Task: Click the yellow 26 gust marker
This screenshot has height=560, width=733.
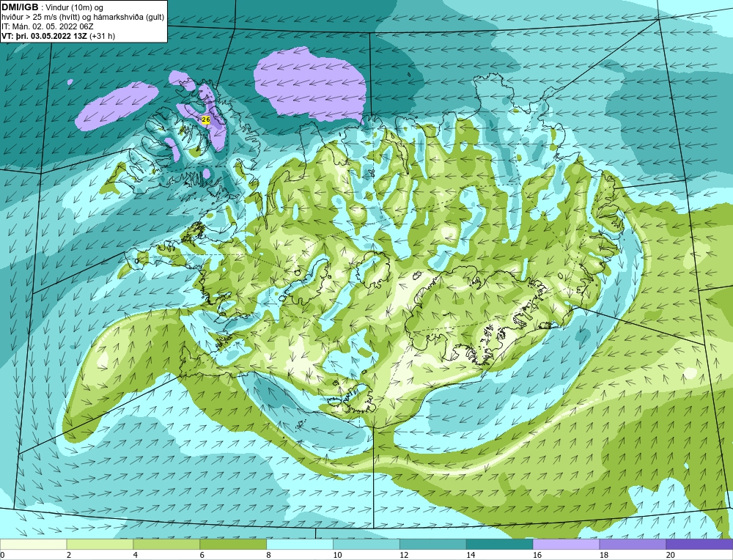Action: pos(206,120)
